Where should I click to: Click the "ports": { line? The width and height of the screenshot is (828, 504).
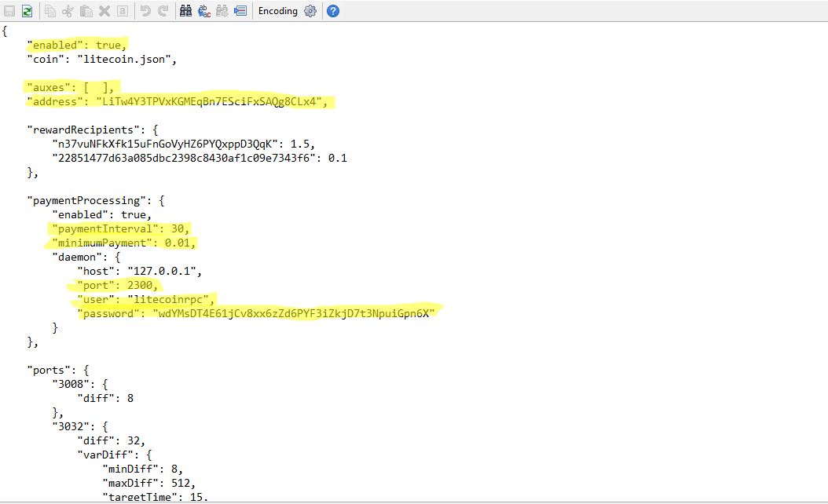click(58, 371)
